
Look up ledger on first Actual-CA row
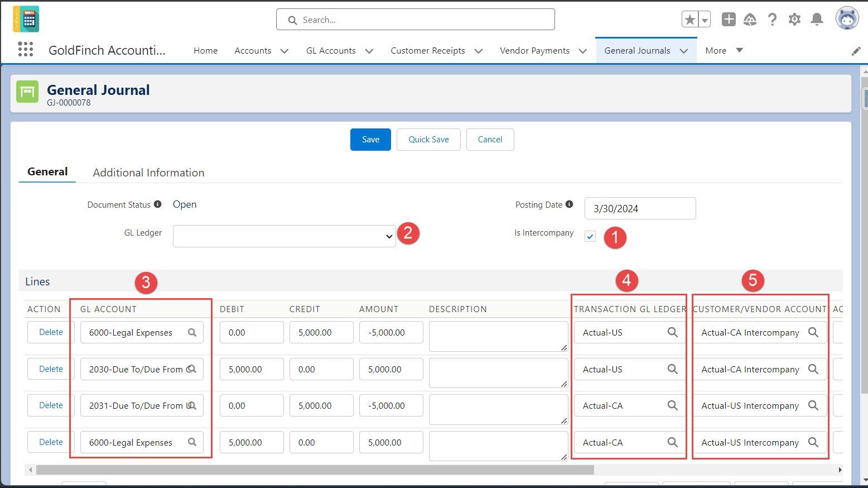tap(673, 405)
